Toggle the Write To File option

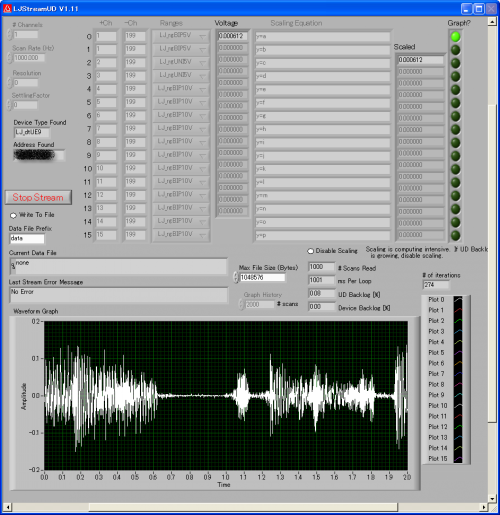click(x=13, y=215)
